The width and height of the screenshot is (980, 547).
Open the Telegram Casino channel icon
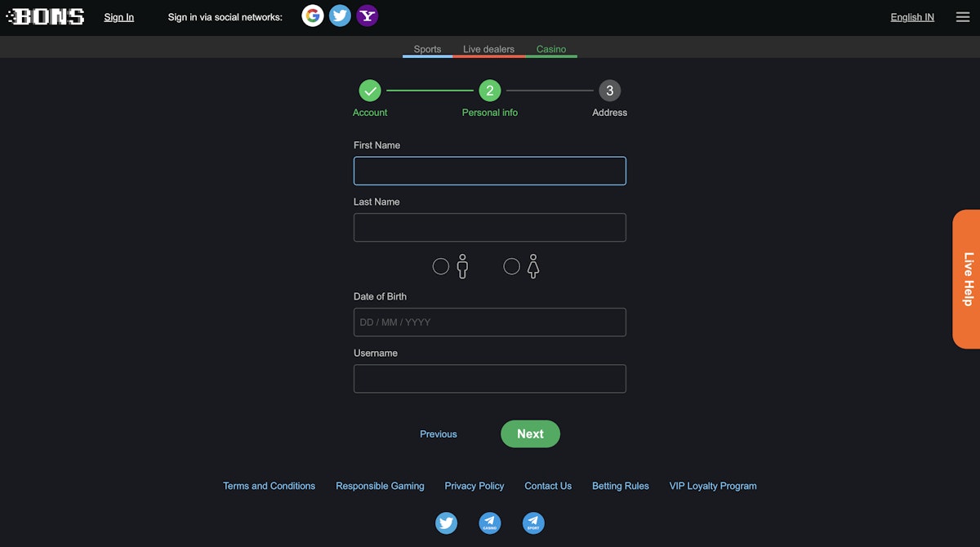tap(489, 523)
